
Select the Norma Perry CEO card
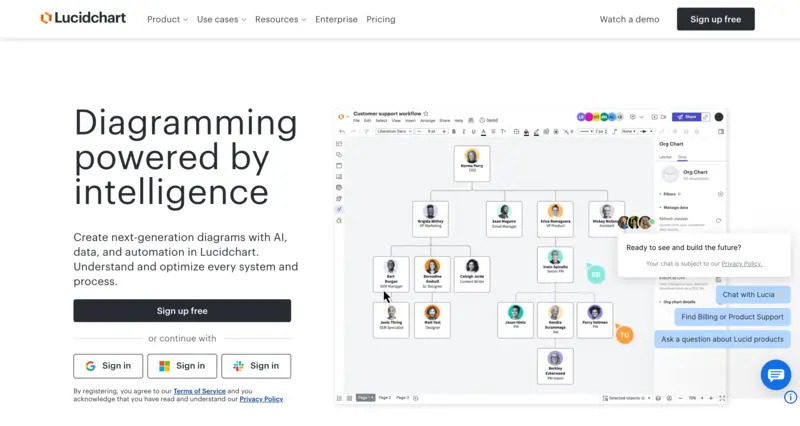[x=472, y=163]
